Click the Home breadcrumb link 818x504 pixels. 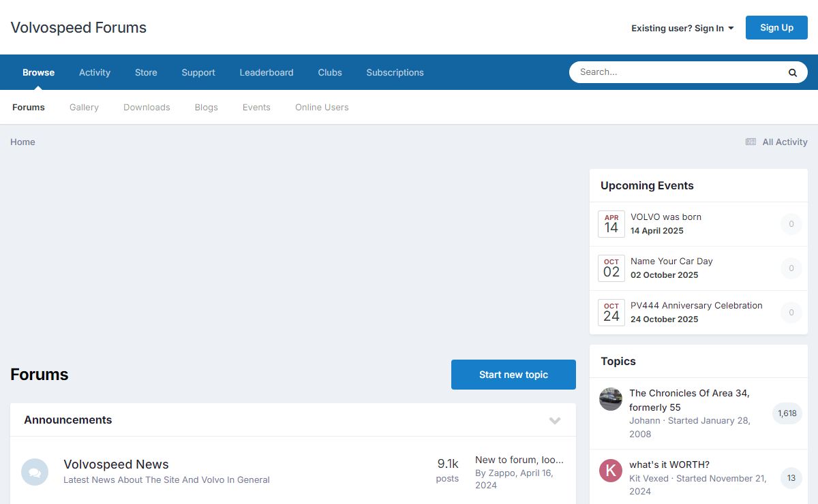[22, 142]
